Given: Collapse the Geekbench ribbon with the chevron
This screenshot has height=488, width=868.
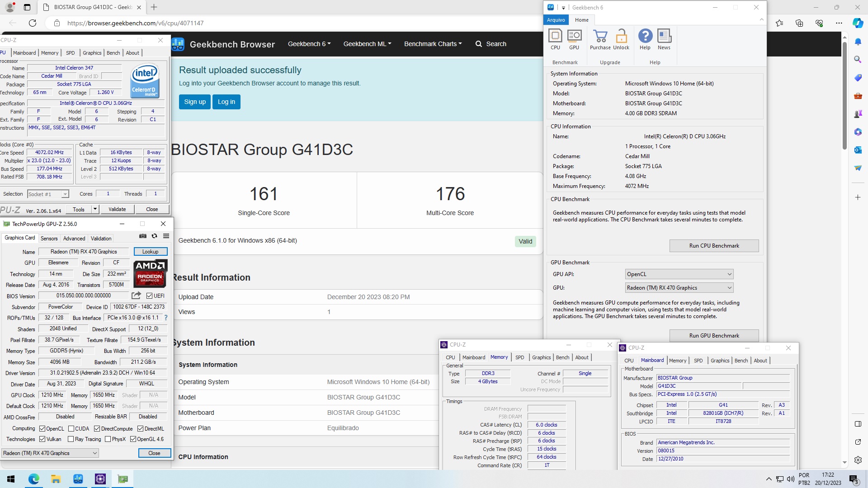Looking at the screenshot, I should click(x=761, y=20).
